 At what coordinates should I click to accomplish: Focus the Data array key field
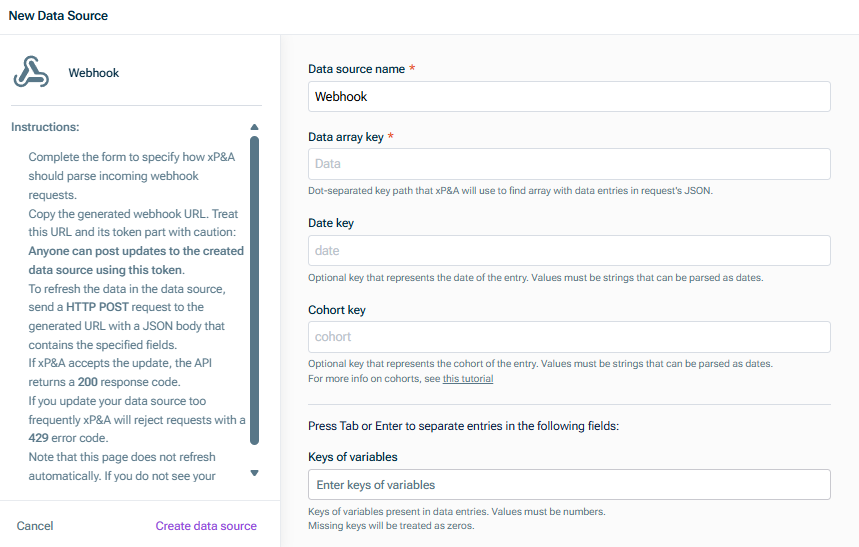pos(569,164)
